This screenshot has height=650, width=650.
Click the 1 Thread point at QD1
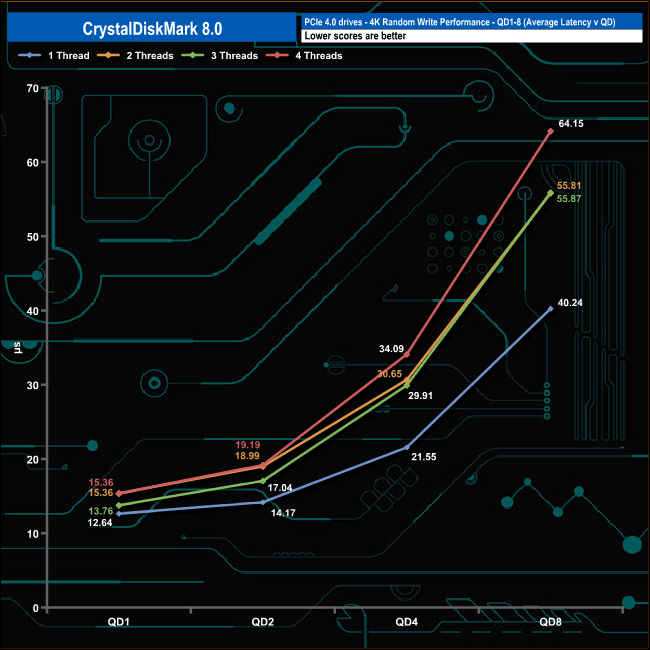point(119,514)
